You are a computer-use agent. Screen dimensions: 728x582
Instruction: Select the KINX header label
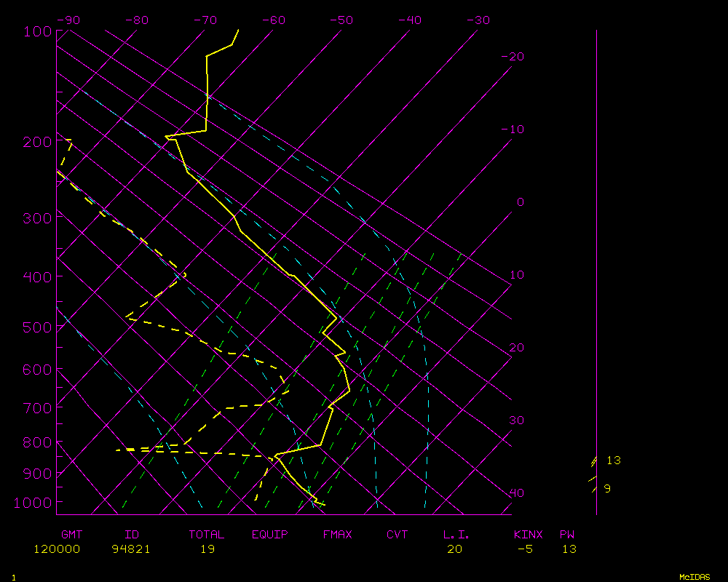click(529, 535)
